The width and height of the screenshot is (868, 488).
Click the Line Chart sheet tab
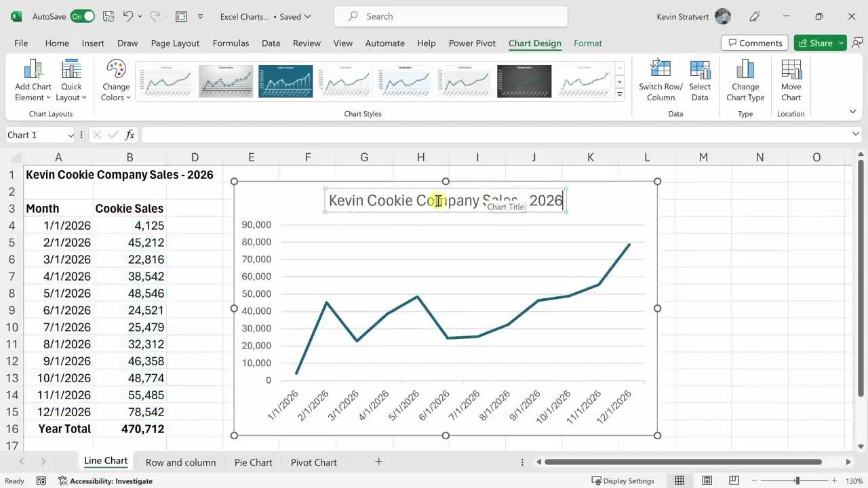[106, 461]
